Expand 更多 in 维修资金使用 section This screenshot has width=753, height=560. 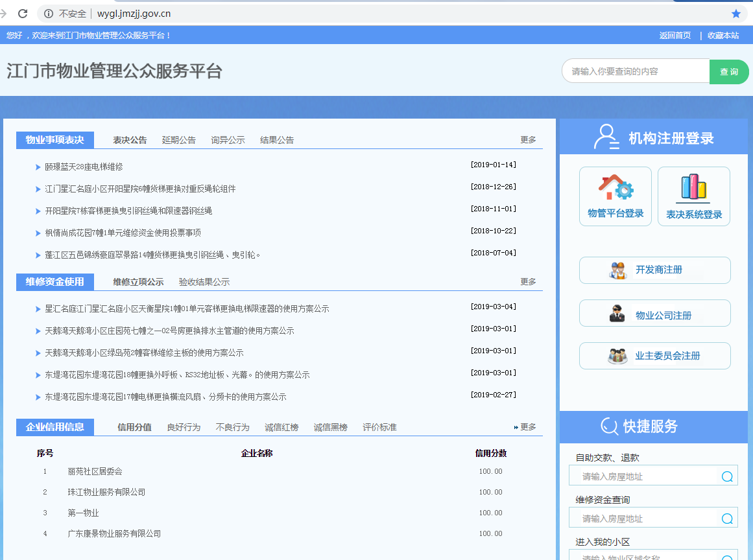pyautogui.click(x=528, y=282)
